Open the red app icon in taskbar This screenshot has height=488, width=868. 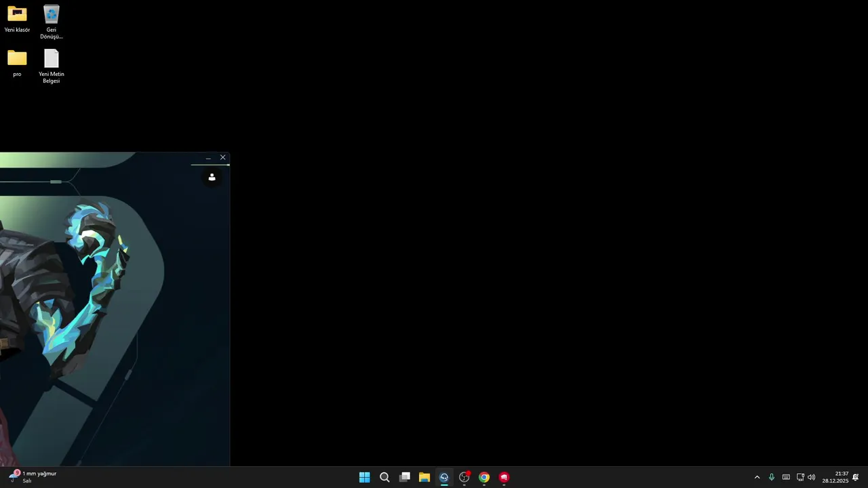(x=504, y=477)
